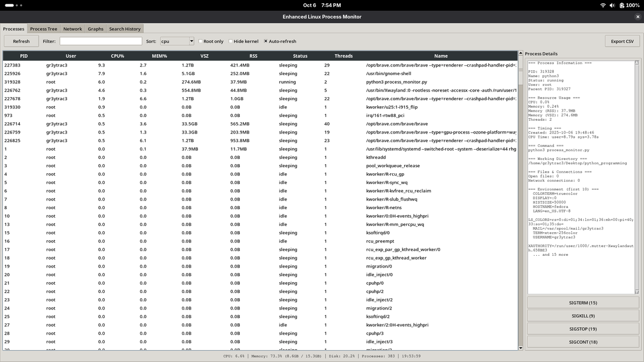Screen dimensions: 644x362
Task: Click the Export CSV button
Action: click(622, 41)
